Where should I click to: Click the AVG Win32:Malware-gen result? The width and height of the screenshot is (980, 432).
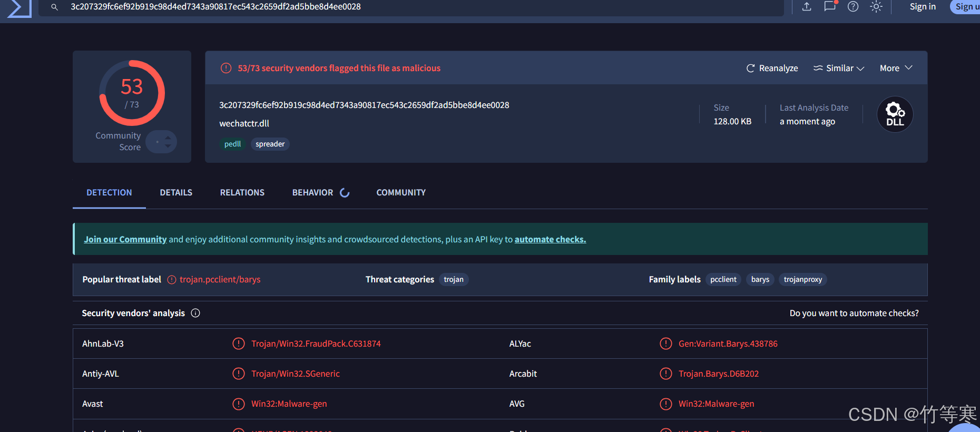[x=717, y=404]
